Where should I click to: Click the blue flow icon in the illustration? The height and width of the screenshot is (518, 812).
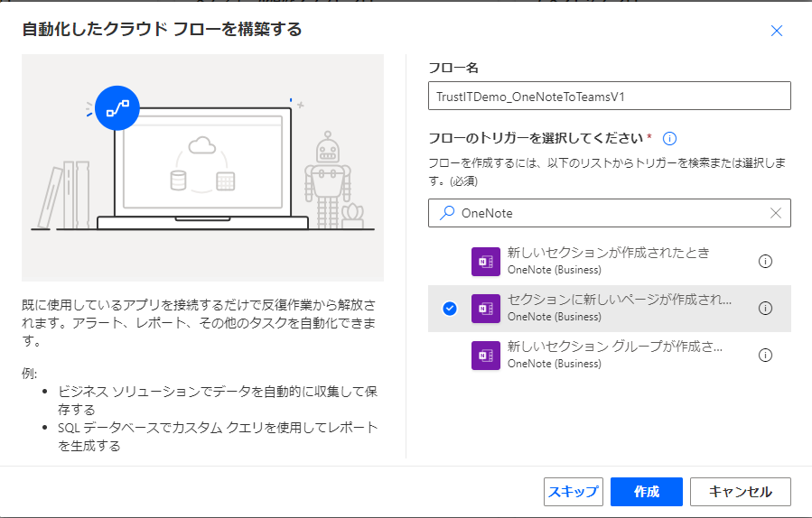pos(117,107)
